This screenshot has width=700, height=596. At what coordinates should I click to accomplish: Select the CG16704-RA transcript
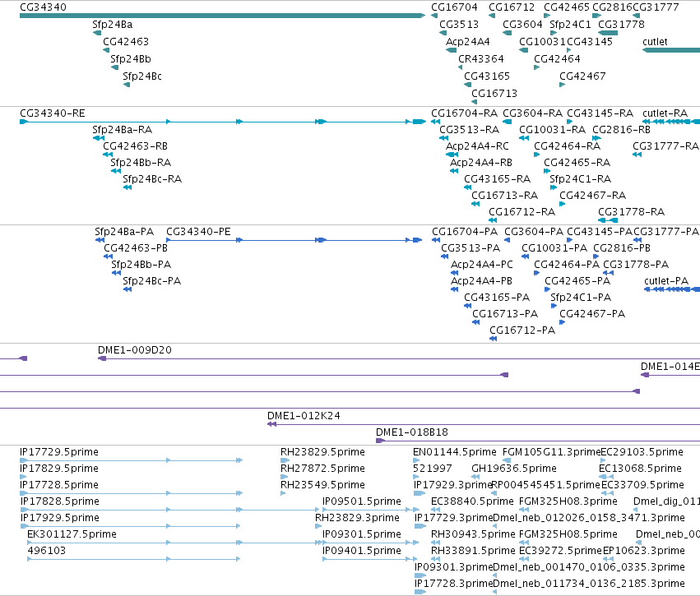[435, 122]
